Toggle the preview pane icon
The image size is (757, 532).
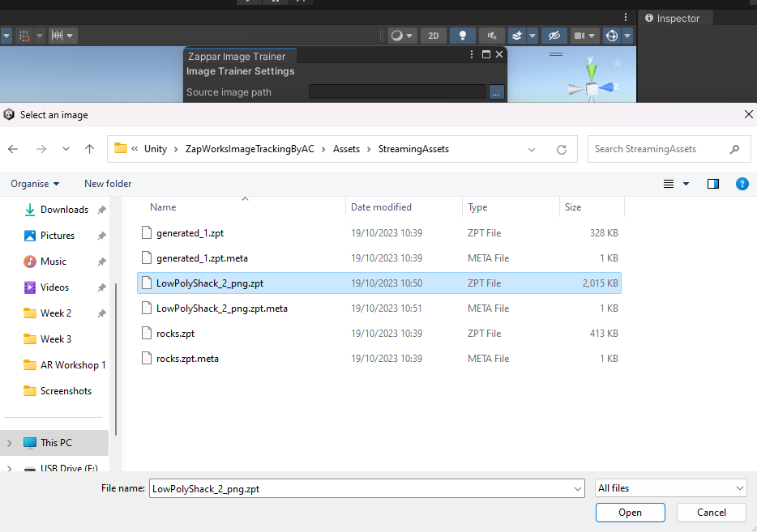(x=712, y=184)
